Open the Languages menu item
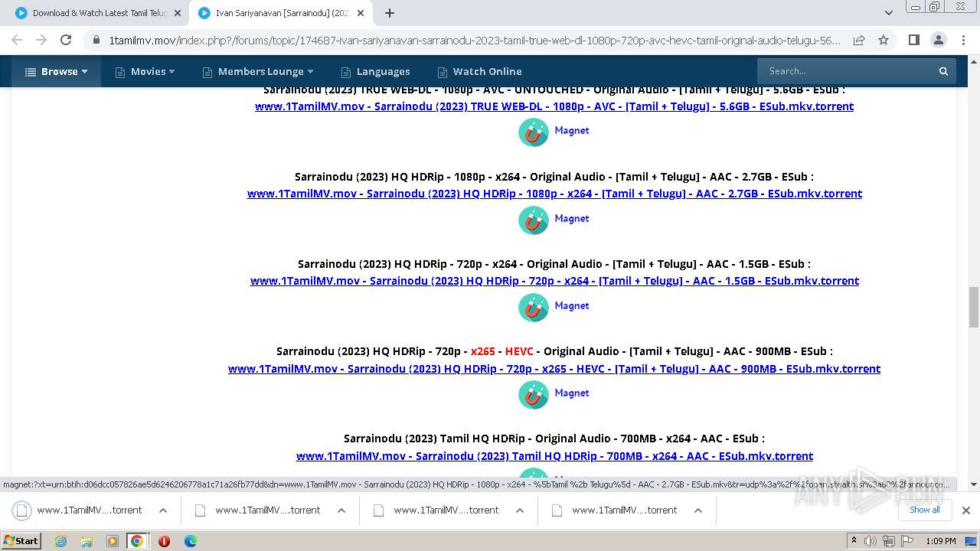 coord(375,71)
